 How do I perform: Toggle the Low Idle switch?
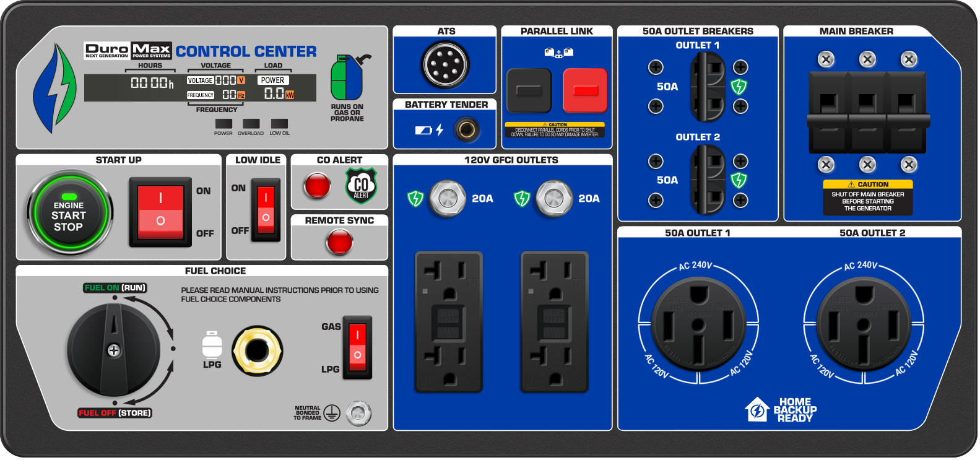(266, 209)
